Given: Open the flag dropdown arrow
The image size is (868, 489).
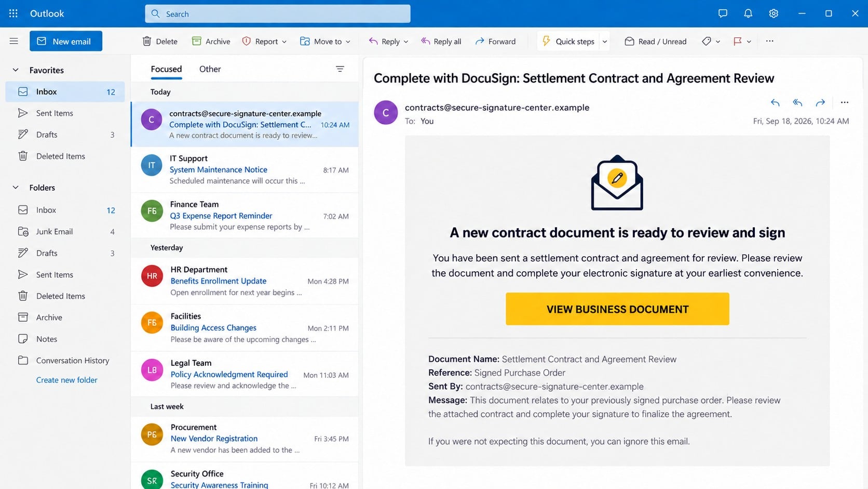Looking at the screenshot, I should 749,42.
